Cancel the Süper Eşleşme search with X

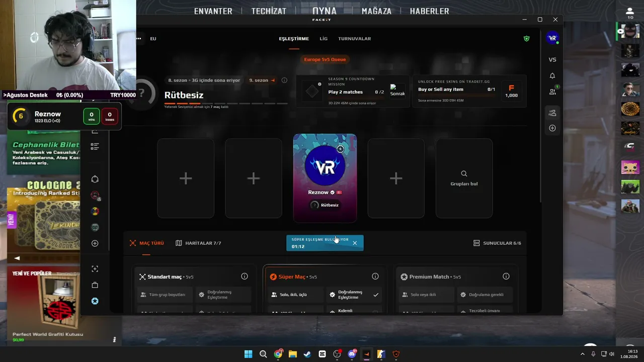tap(355, 243)
